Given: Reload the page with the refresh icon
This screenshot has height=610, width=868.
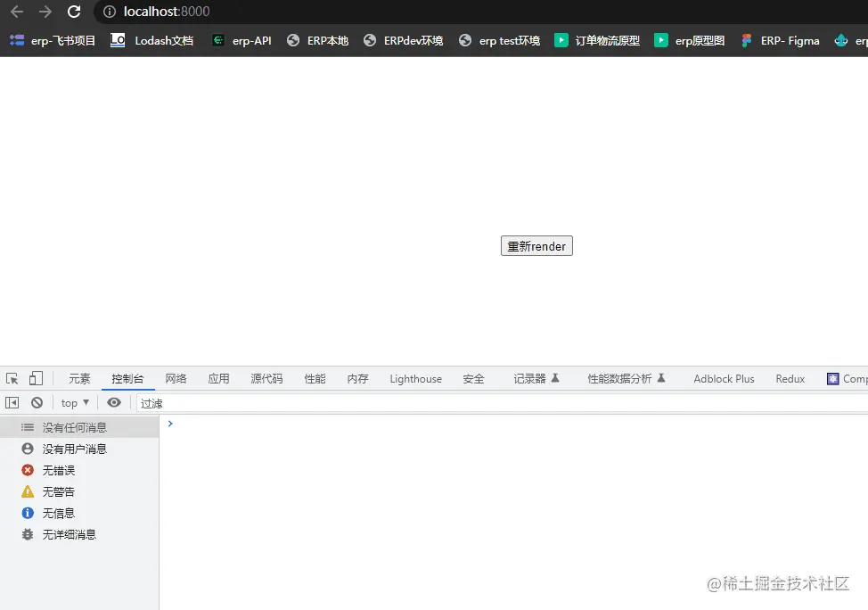Looking at the screenshot, I should (x=74, y=12).
